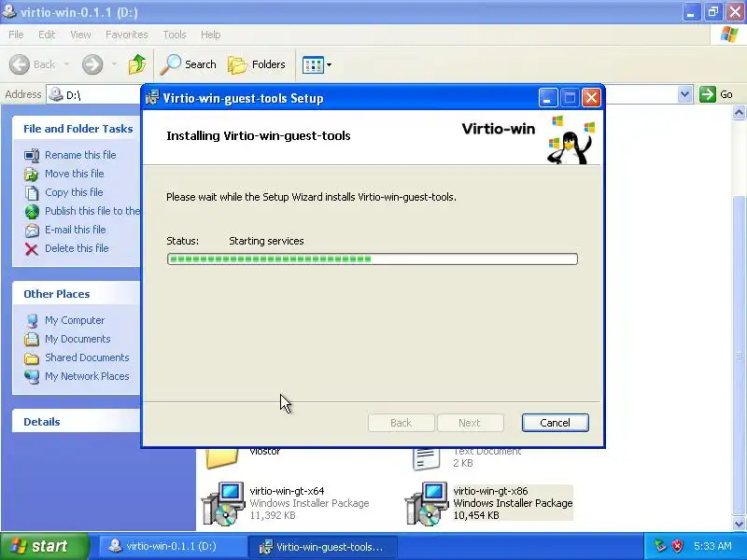The image size is (747, 560).
Task: Click the Explorer title bar drive icon
Action: coord(8,11)
